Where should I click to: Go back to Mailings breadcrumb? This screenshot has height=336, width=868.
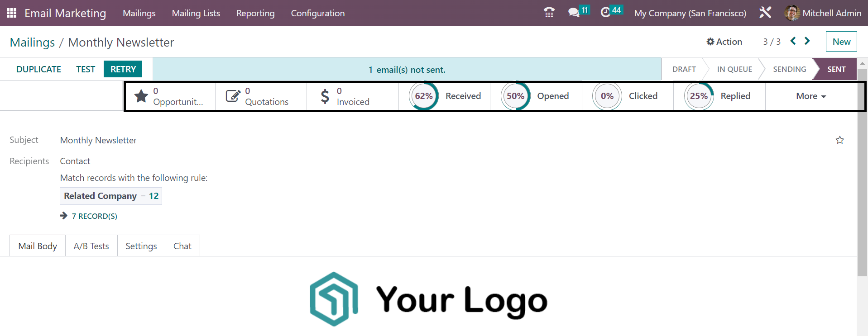pos(32,42)
